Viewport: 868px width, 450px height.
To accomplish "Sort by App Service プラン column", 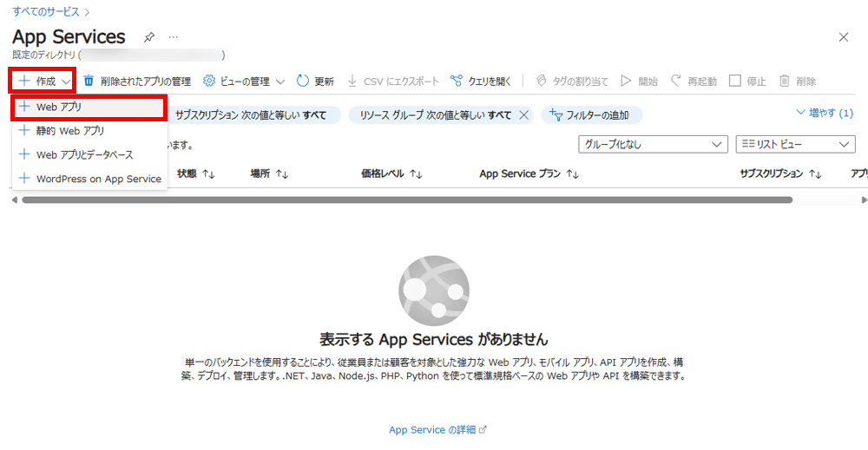I will pos(529,173).
